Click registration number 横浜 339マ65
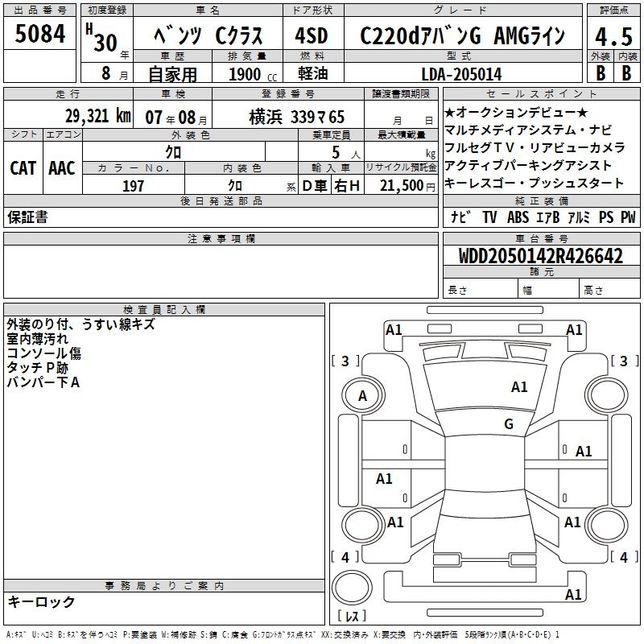This screenshot has width=644, height=644. pos(296,117)
